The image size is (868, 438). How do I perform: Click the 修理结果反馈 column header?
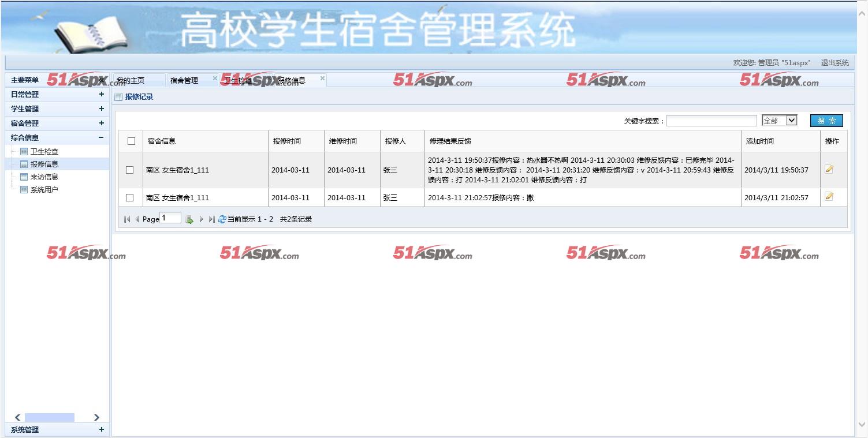(583, 141)
